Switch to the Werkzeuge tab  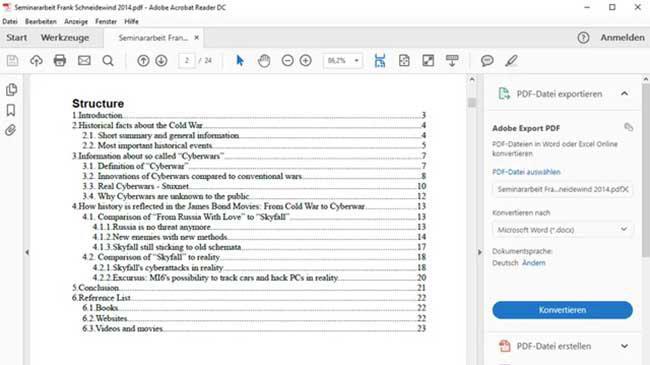(65, 38)
